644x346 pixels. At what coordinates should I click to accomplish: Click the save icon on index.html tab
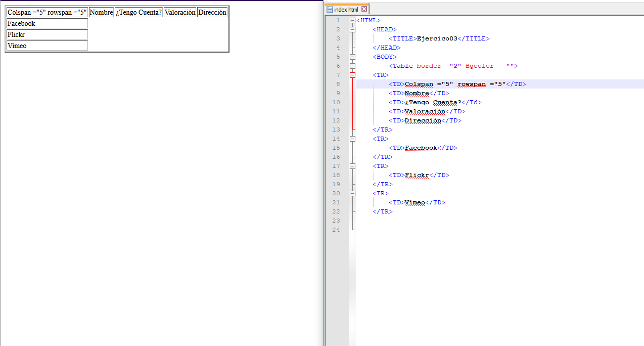(x=330, y=10)
